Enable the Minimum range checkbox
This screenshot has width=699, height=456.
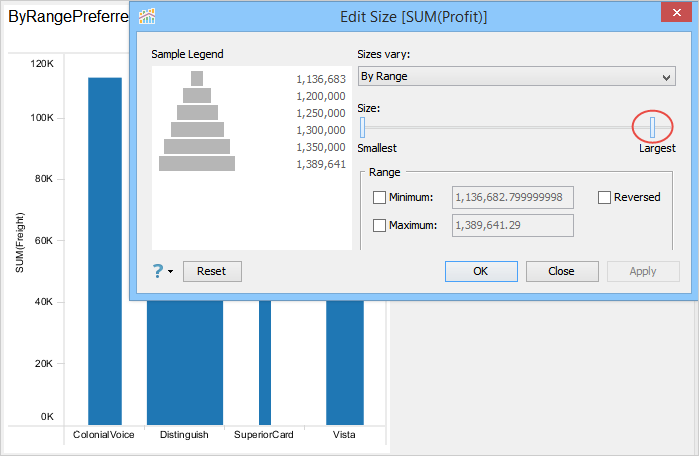tap(379, 197)
